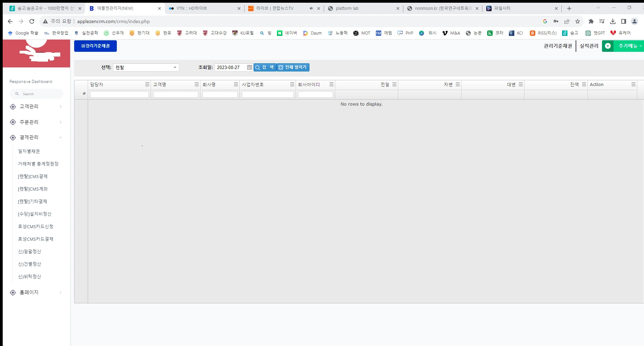Click the 회사아이디 filter input field

[316, 94]
